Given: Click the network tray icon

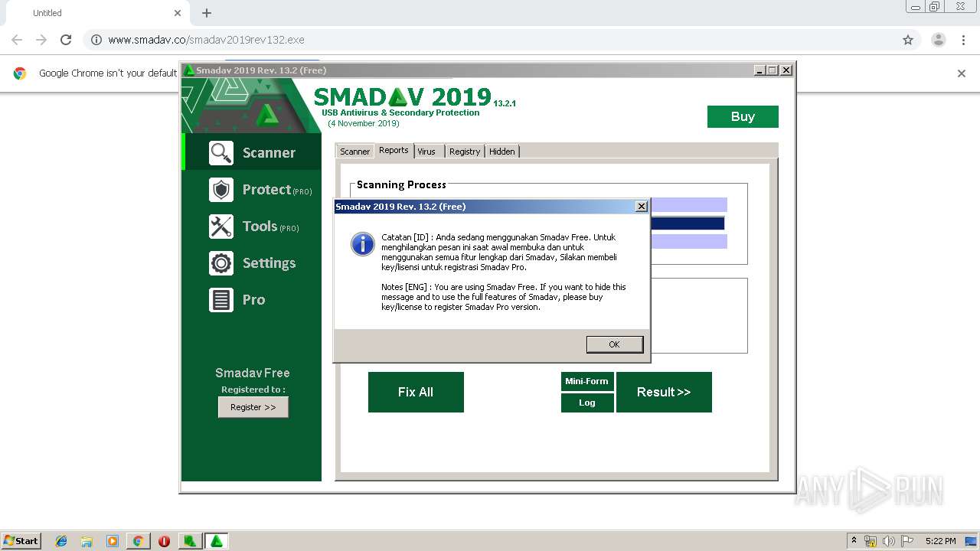Looking at the screenshot, I should (x=871, y=541).
